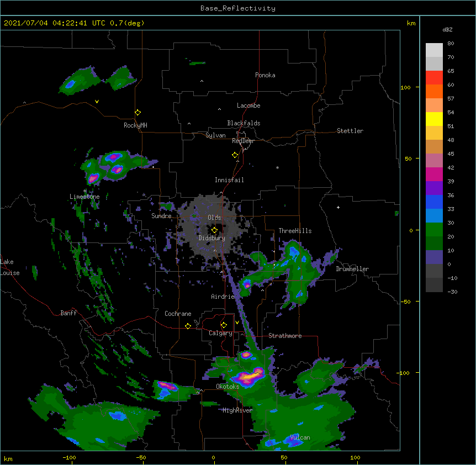Viewport: 476px width, 465px height.
Task: Click the HighRiver city label
Action: point(237,410)
